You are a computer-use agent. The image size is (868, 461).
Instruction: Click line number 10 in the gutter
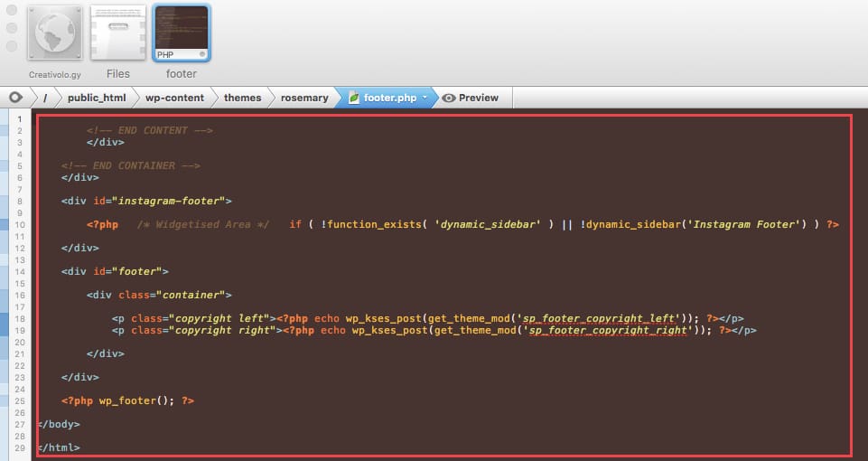tap(20, 224)
